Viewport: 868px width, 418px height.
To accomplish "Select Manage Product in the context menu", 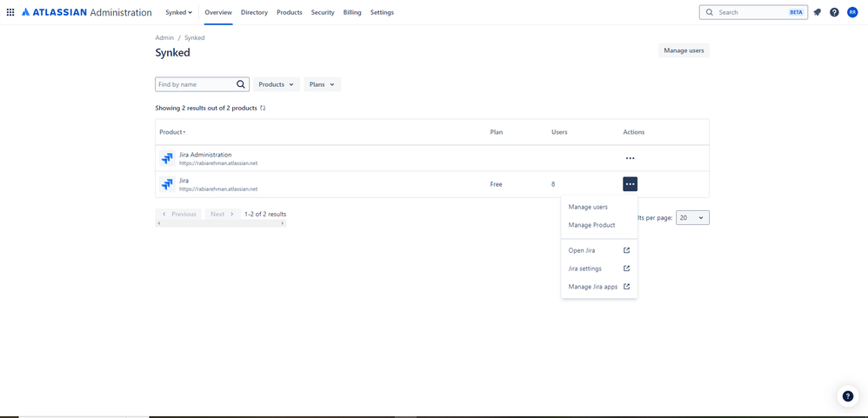I will coord(599,225).
